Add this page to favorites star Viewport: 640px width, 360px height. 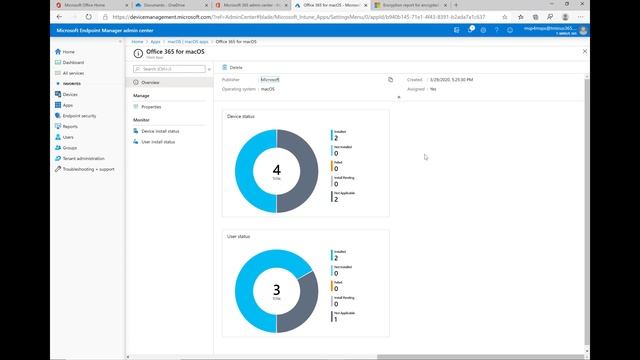505,17
